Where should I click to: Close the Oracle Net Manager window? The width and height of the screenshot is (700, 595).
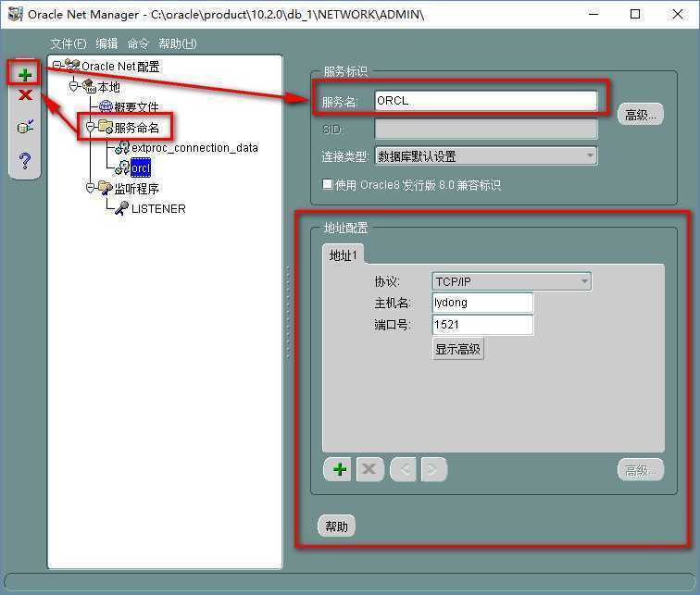[677, 14]
